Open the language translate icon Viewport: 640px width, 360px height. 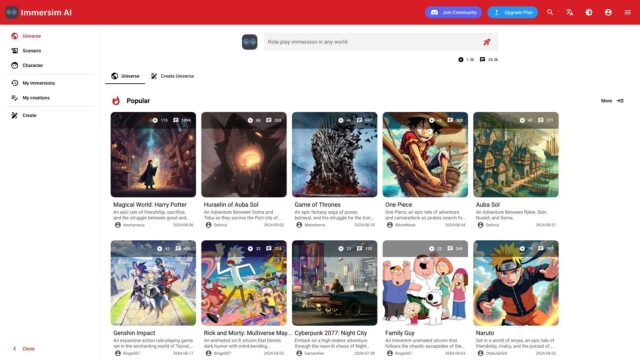569,12
